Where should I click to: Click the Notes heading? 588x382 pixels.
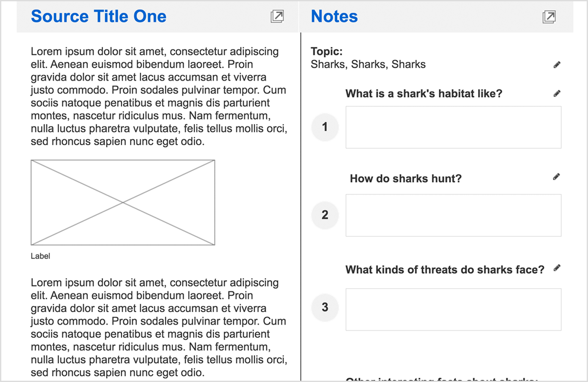click(334, 17)
